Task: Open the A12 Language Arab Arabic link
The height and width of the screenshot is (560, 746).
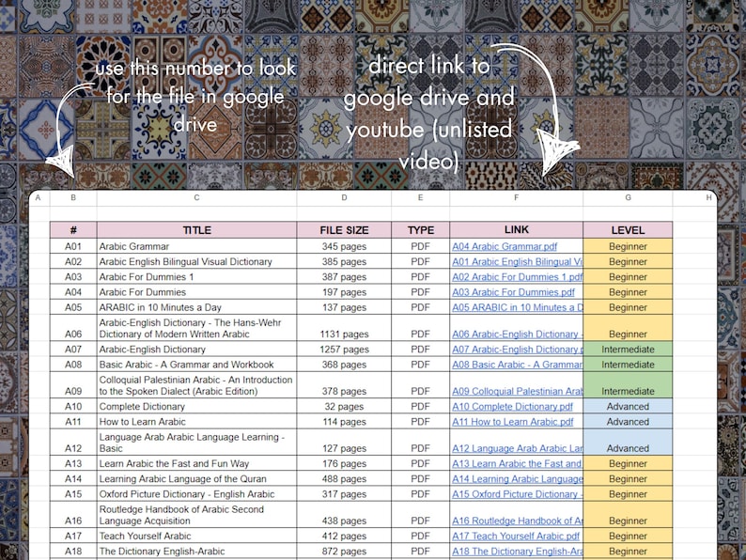Action: coord(517,448)
